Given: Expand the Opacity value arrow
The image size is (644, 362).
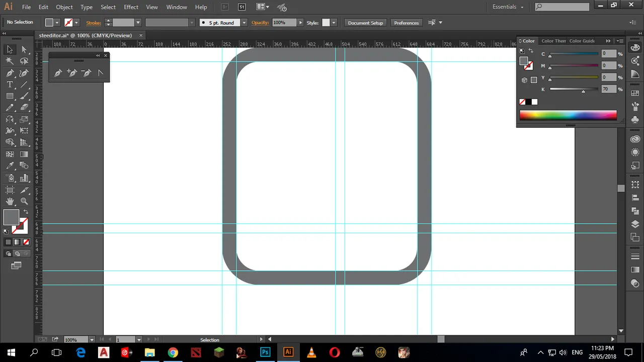Looking at the screenshot, I should click(300, 23).
